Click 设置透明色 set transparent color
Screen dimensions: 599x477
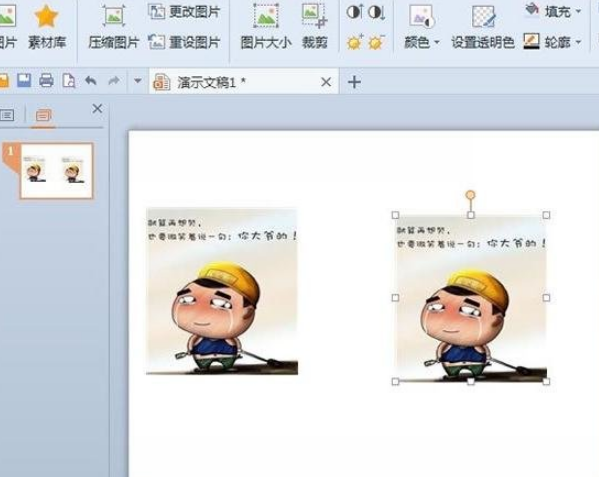point(483,26)
